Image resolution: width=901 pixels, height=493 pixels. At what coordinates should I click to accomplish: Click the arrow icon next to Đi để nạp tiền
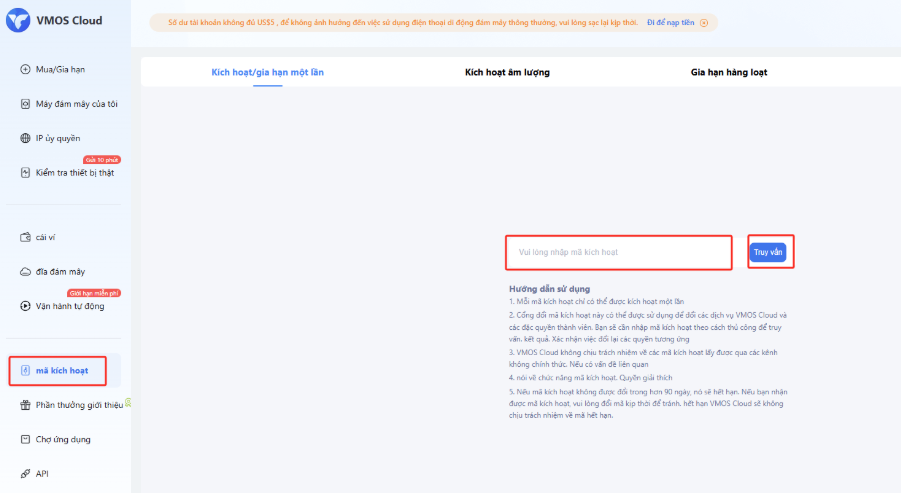coord(704,23)
